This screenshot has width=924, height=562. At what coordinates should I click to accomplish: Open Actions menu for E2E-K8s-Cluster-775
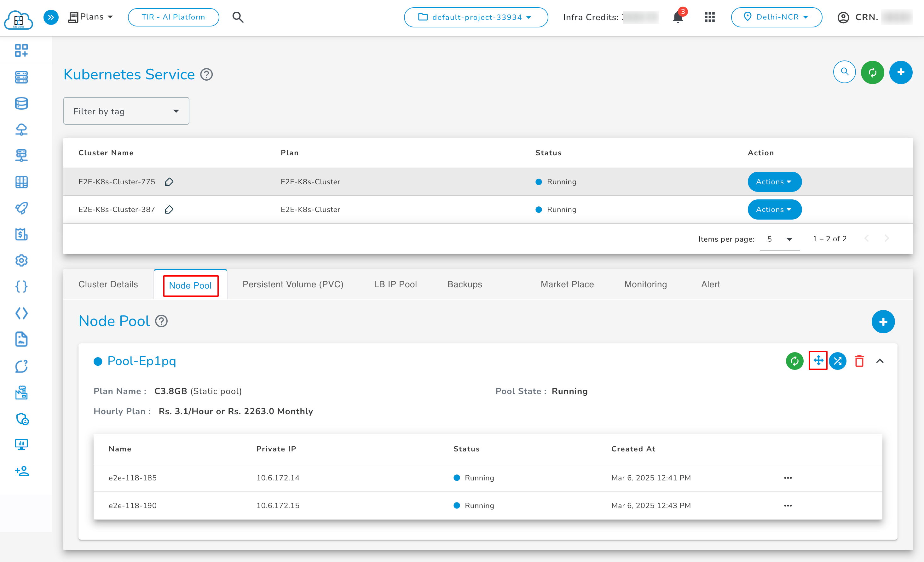click(x=775, y=182)
